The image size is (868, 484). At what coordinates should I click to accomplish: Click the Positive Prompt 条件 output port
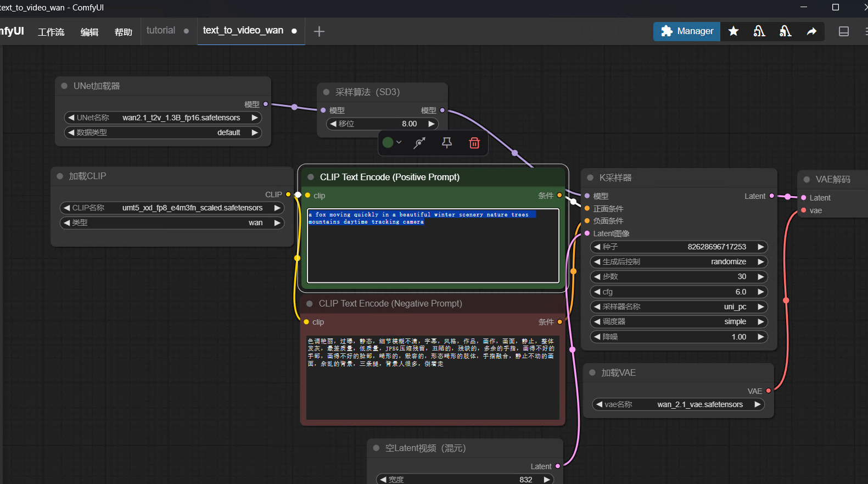pyautogui.click(x=559, y=195)
